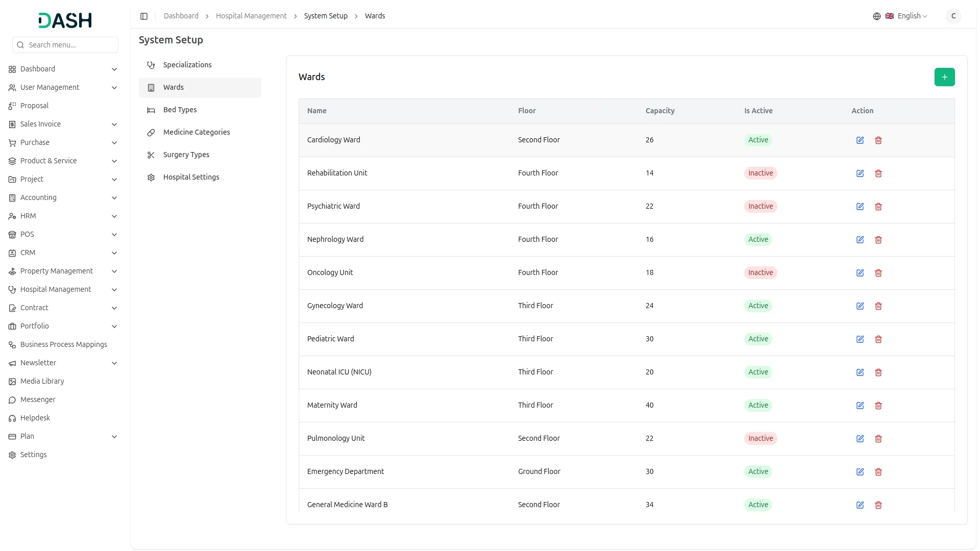
Task: Focus the Search menu field
Action: click(65, 45)
